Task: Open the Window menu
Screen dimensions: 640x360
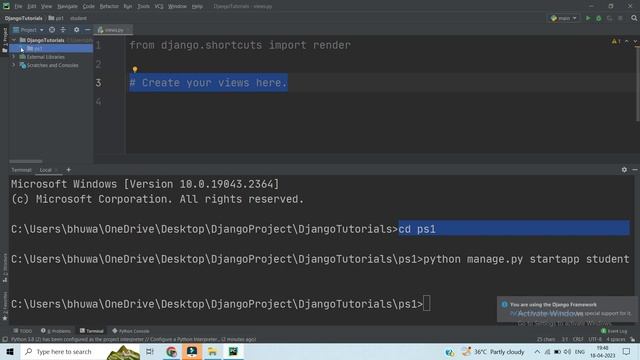Action: point(177,7)
